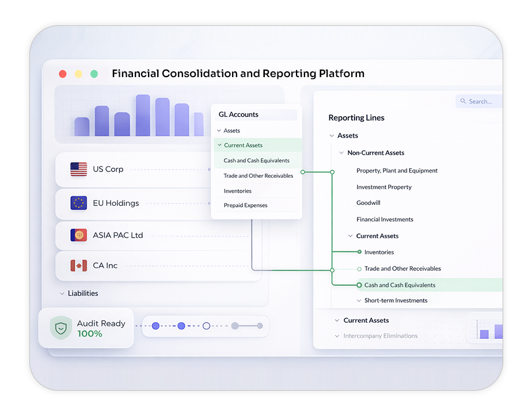Image resolution: width=532 pixels, height=416 pixels.
Task: Click the EU flag icon
Action: click(x=78, y=203)
